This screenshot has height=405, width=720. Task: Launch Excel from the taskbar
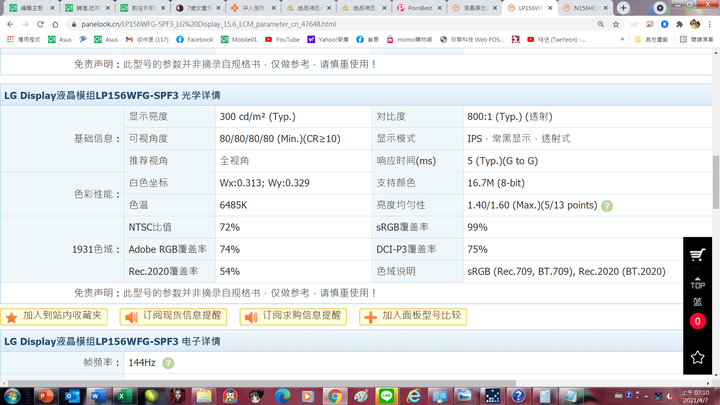click(x=124, y=396)
